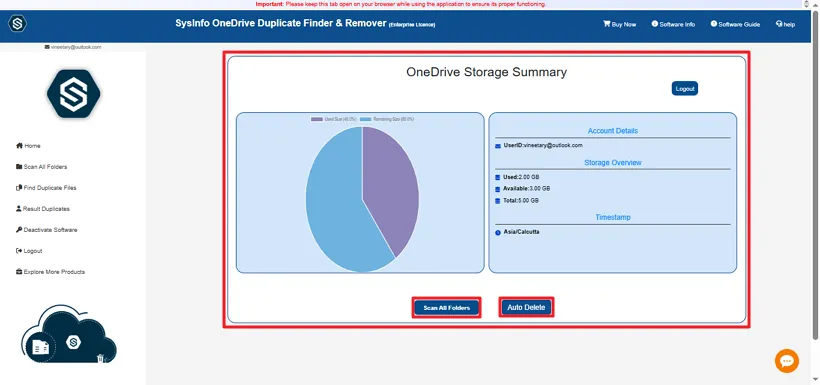Open Explore More Products sidebar item

[x=50, y=272]
